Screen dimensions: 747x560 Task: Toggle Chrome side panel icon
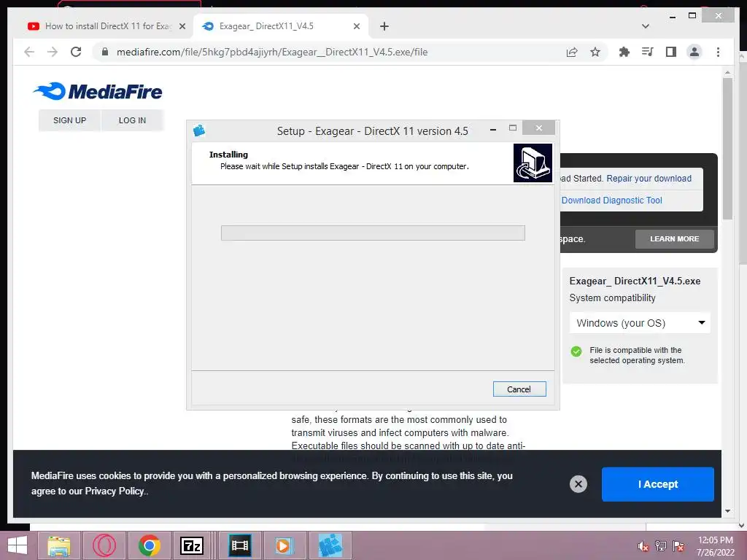tap(671, 52)
